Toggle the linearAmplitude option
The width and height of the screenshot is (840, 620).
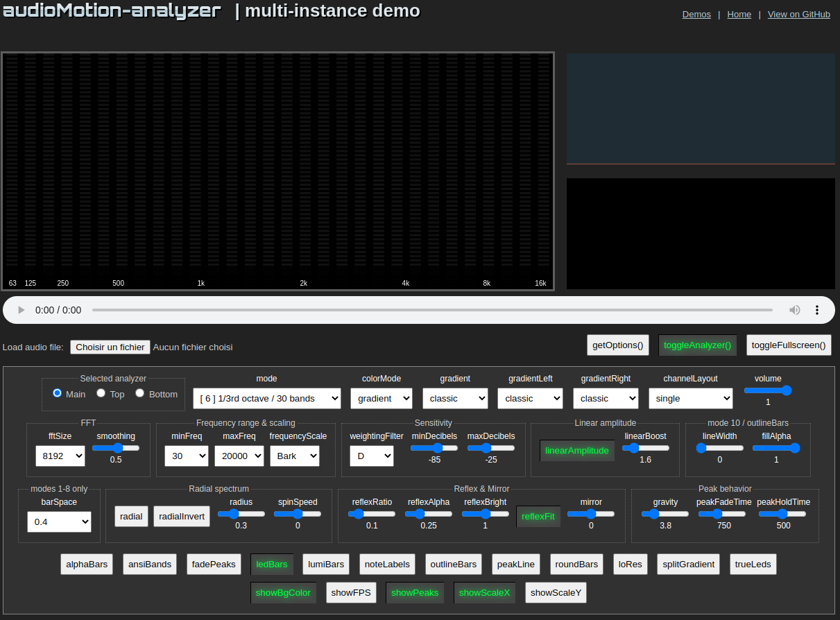pos(577,450)
